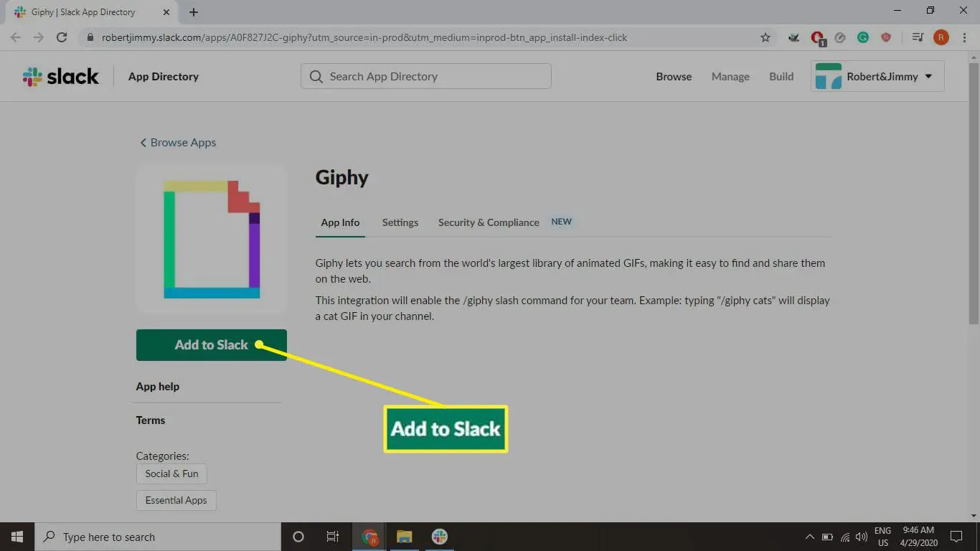Click the browser forward arrow

pos(39,37)
